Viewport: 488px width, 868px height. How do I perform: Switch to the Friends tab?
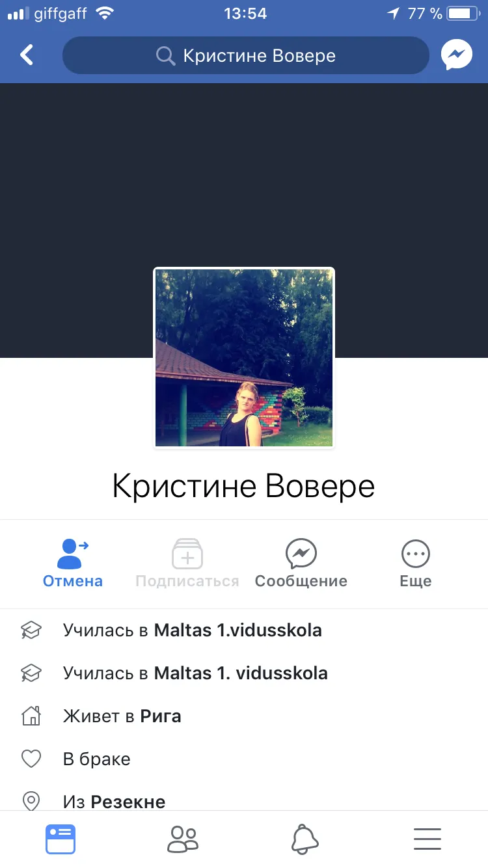click(x=183, y=839)
